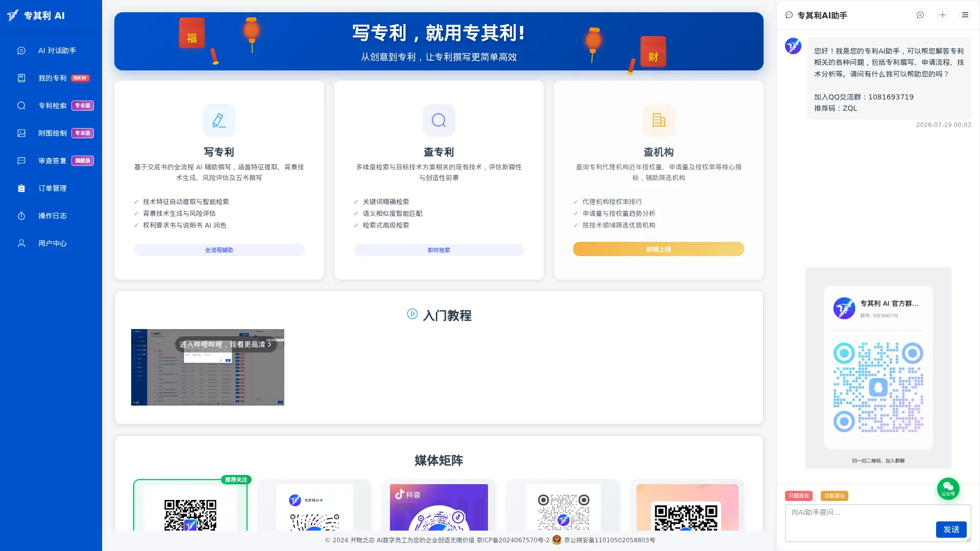Screen dimensions: 980x551
Task: Open AI 对话助手 in sidebar
Action: [51, 51]
